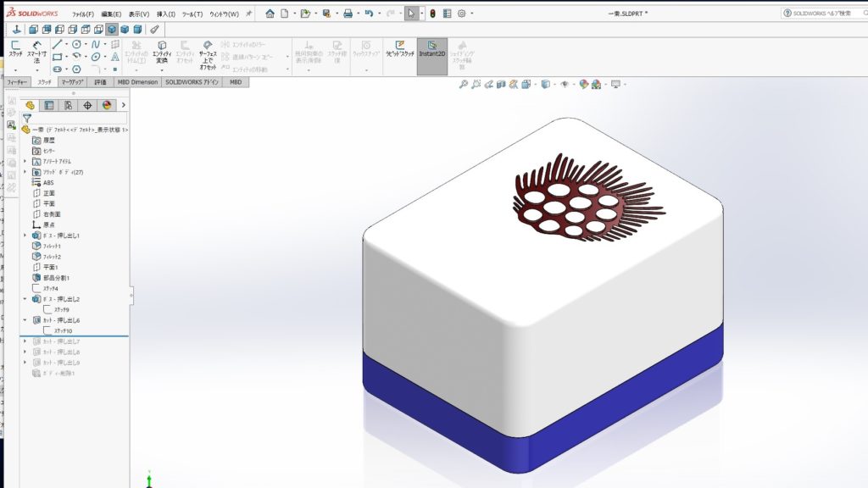
Task: Select the Sketch tool icon
Action: coord(15,49)
